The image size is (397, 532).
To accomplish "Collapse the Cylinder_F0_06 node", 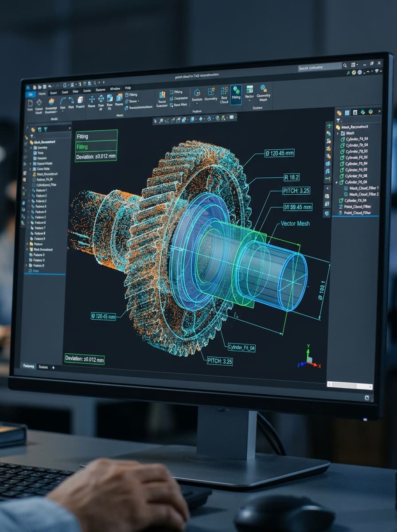I will click(x=336, y=182).
